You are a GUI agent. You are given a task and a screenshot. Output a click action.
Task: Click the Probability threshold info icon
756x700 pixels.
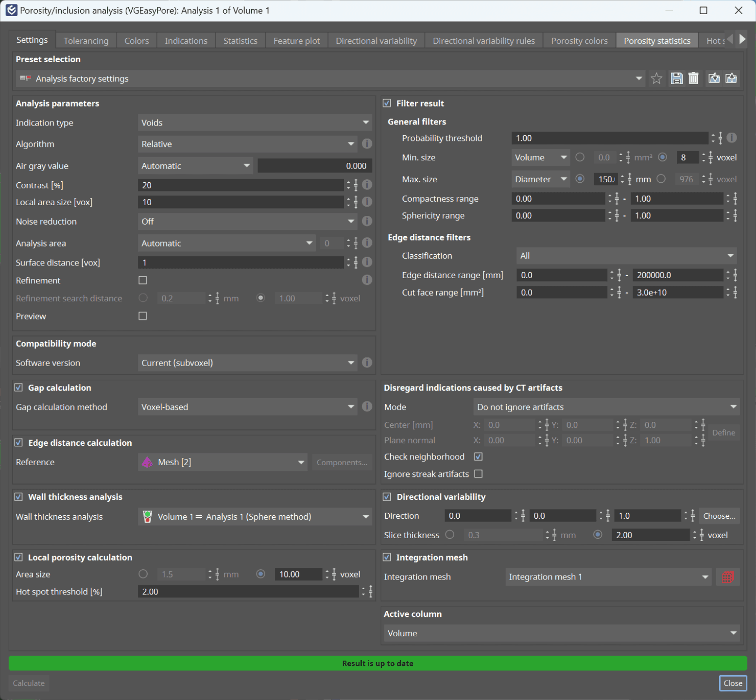732,138
